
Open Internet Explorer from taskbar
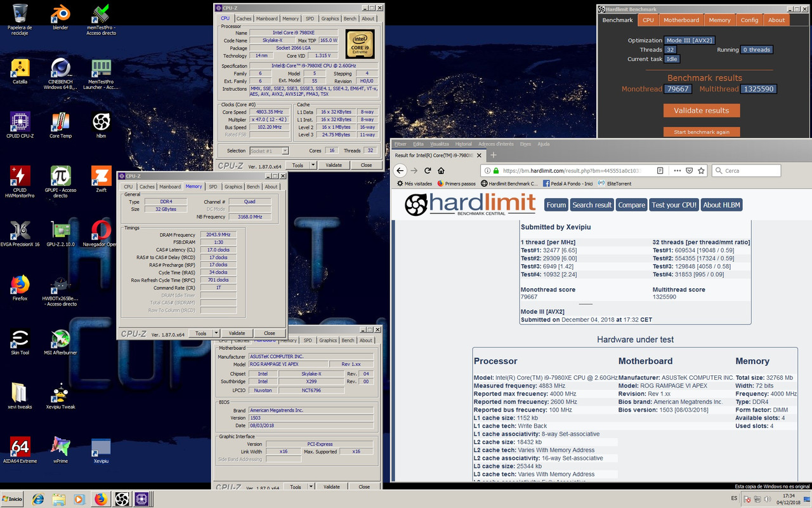pos(38,499)
